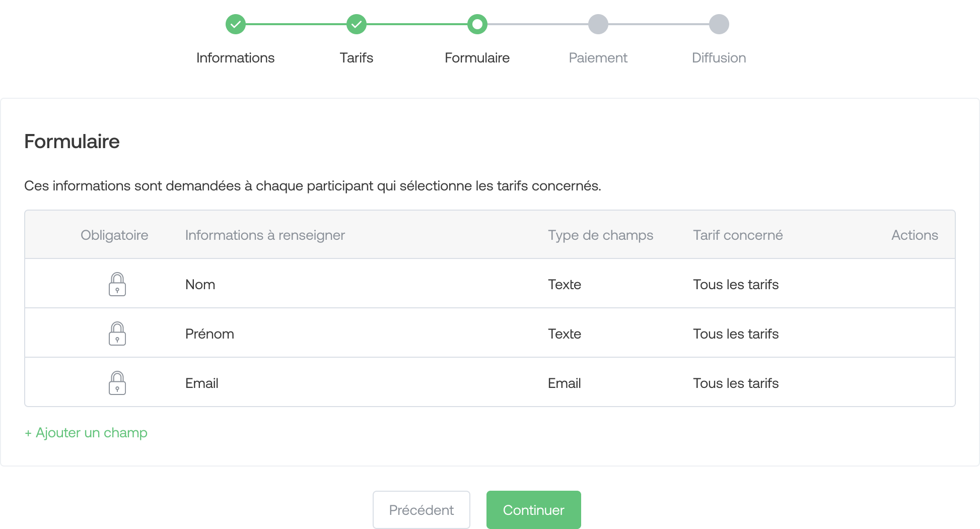This screenshot has width=980, height=529.
Task: Go to the Informations step label
Action: pos(236,58)
